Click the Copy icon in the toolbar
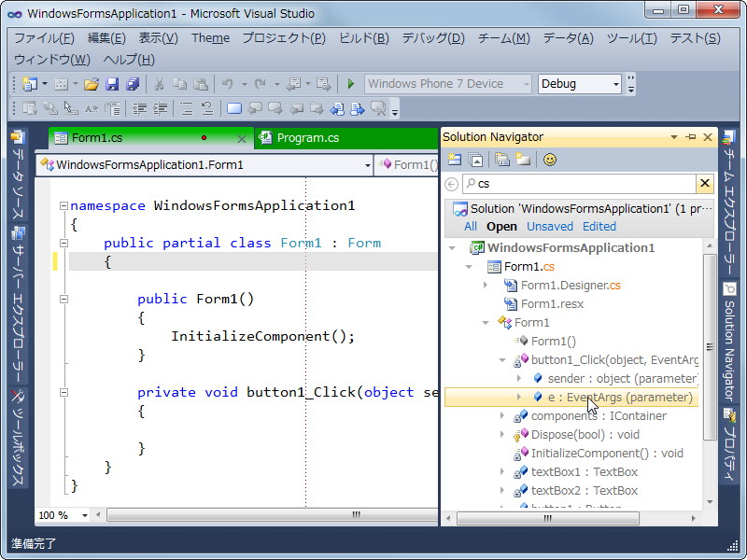Screen dimensions: 747x560 (179, 84)
